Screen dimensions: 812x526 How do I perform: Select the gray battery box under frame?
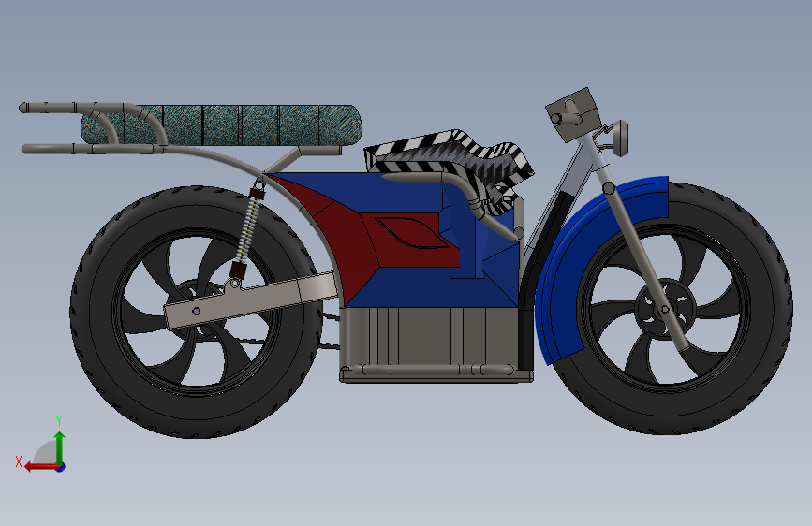click(x=430, y=339)
